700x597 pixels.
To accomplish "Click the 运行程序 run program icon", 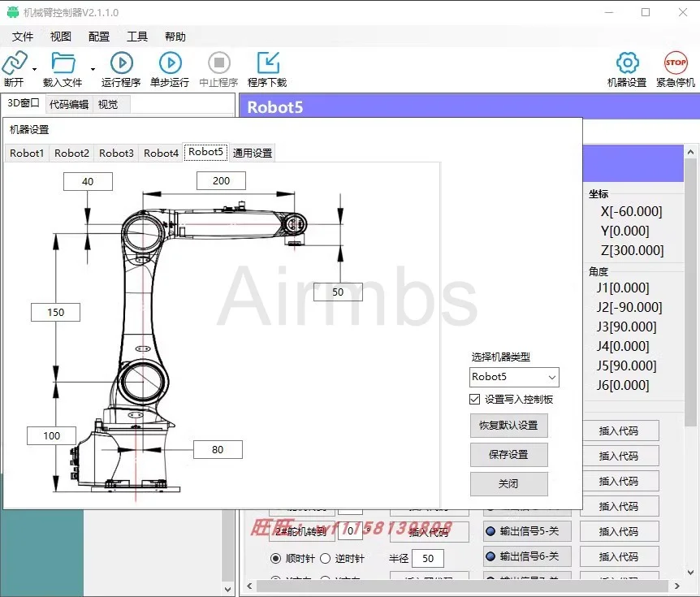I will [x=120, y=63].
